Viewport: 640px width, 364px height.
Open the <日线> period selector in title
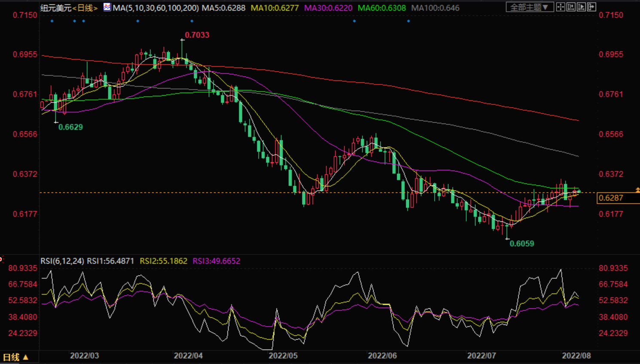[x=85, y=8]
